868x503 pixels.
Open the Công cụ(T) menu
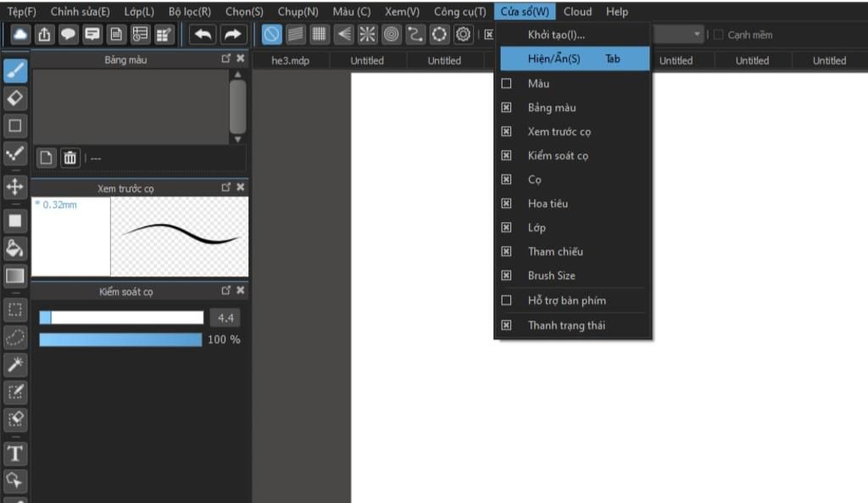(460, 12)
